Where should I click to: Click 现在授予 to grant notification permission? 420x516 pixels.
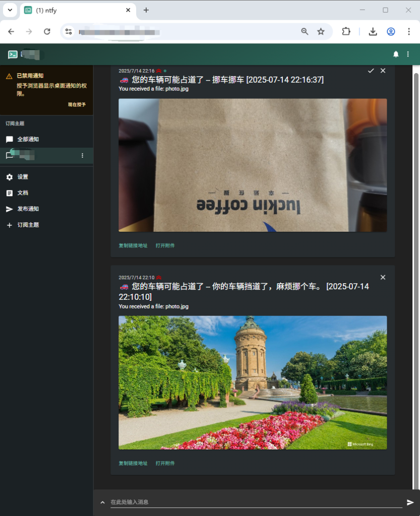(77, 105)
